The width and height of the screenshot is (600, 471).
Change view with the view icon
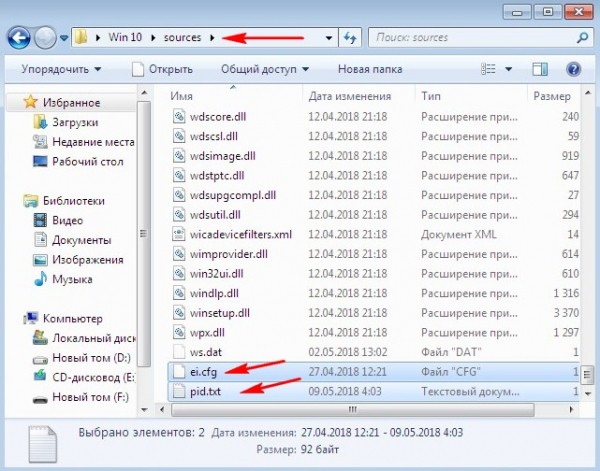click(488, 69)
